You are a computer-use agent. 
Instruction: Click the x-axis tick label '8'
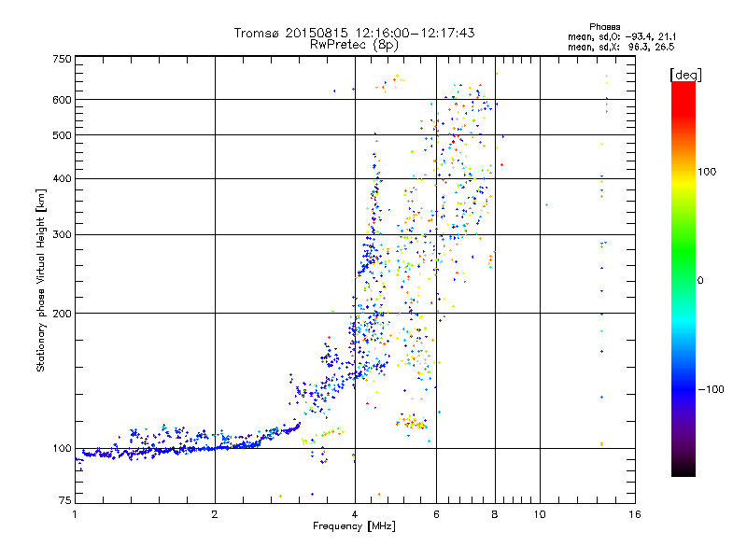(x=495, y=514)
